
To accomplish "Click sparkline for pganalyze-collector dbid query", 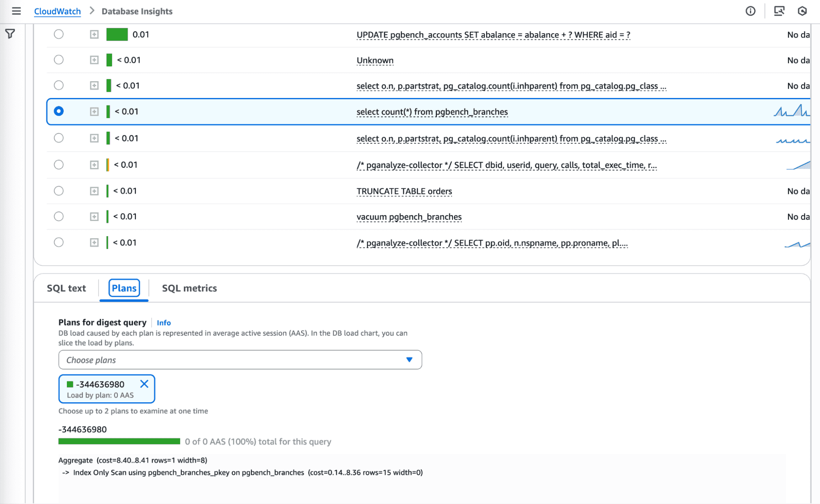I will [x=798, y=165].
